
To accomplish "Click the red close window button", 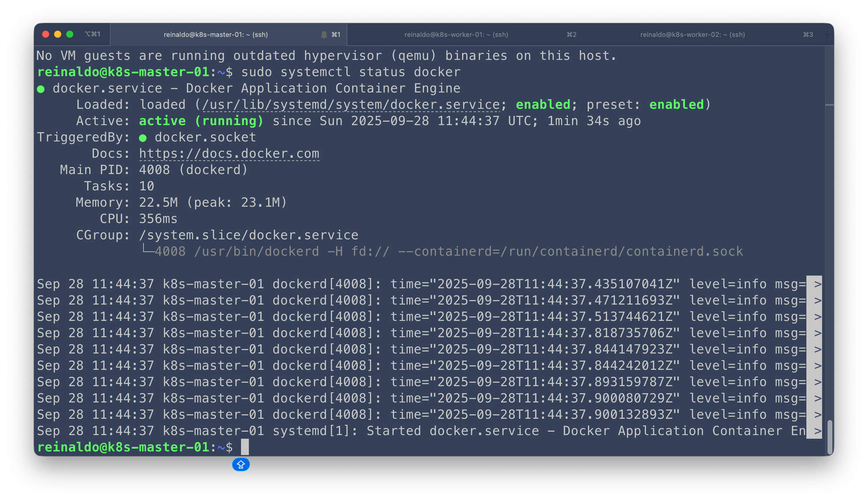I will click(x=46, y=34).
